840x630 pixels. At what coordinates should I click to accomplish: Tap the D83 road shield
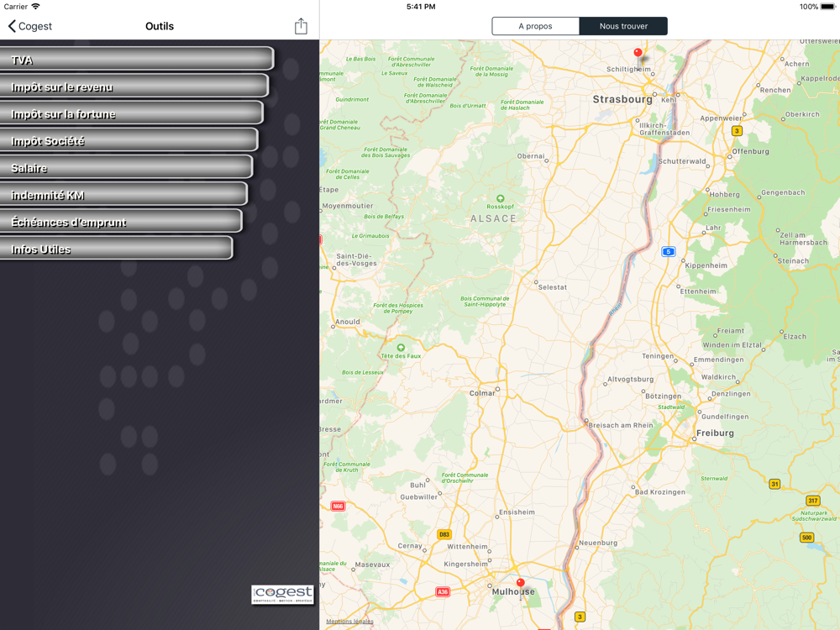[444, 534]
